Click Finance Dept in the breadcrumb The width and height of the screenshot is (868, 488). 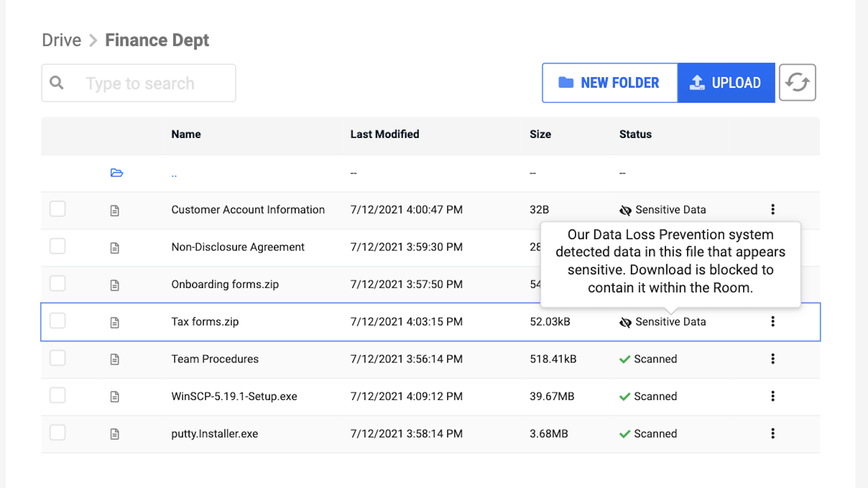click(x=157, y=40)
